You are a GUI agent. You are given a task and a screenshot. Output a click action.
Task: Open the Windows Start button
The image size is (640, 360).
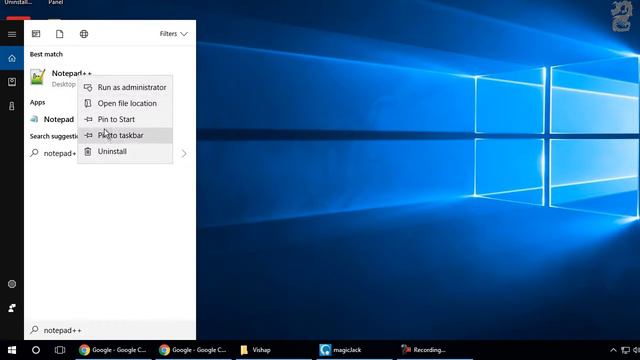coord(12,350)
